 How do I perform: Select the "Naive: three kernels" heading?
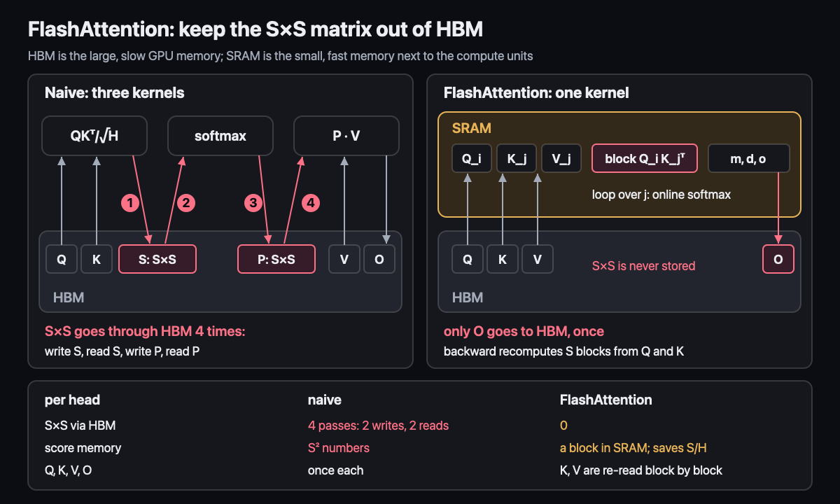point(115,93)
